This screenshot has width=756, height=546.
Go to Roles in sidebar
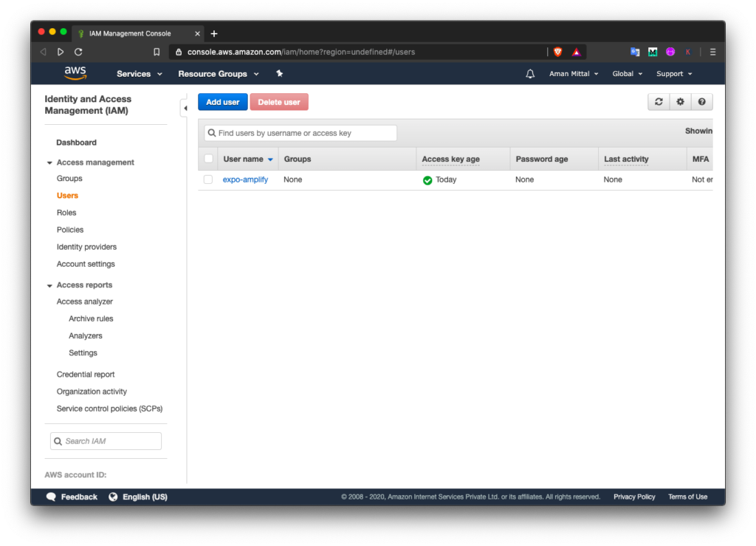coord(66,213)
